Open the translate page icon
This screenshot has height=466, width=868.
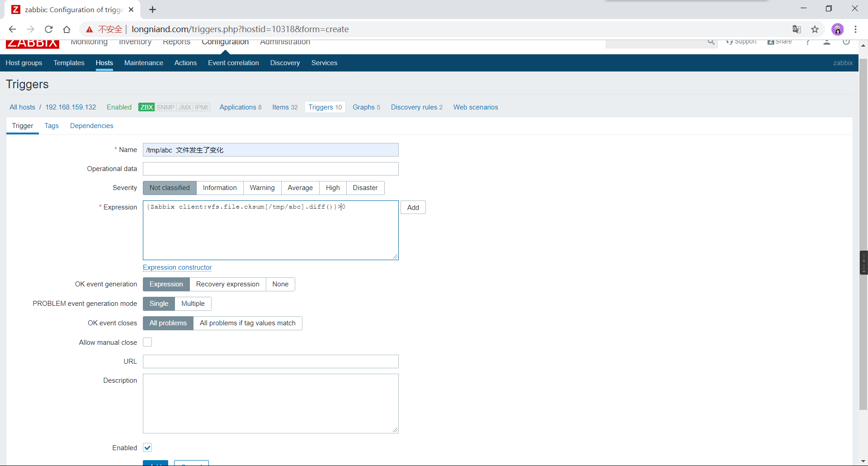[x=797, y=29]
